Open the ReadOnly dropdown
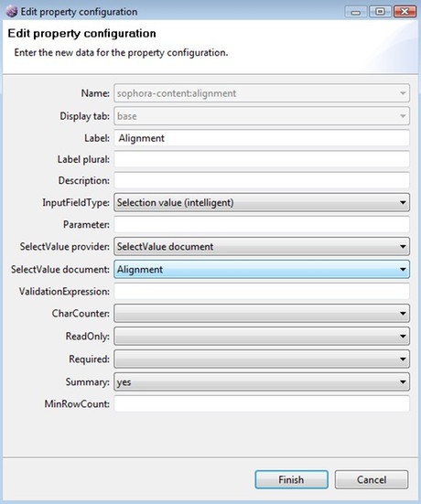 [262, 337]
